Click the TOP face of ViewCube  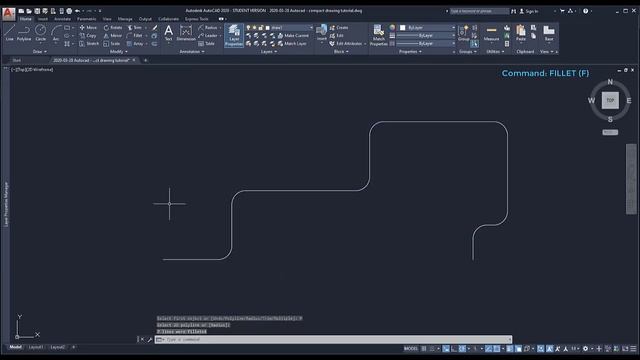coord(610,100)
